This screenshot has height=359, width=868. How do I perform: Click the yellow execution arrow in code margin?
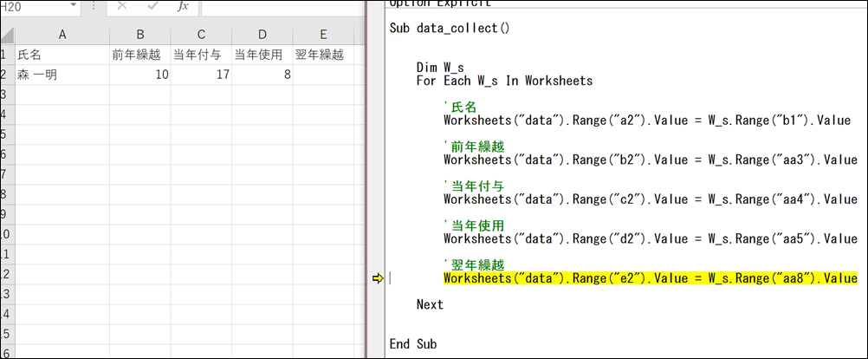pyautogui.click(x=378, y=278)
